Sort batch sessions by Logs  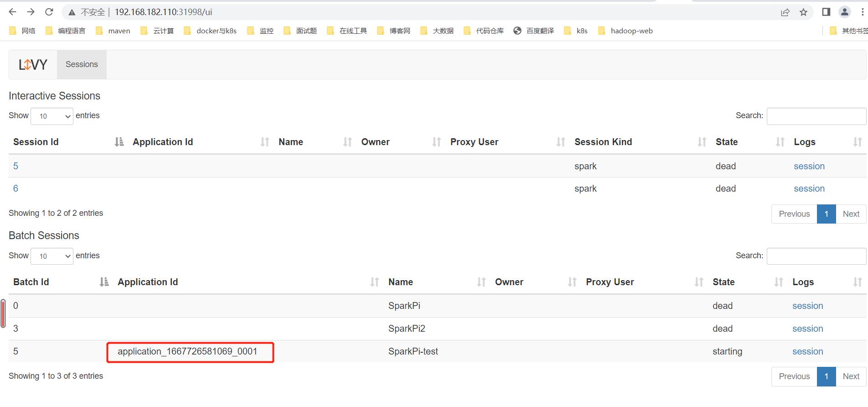click(827, 282)
